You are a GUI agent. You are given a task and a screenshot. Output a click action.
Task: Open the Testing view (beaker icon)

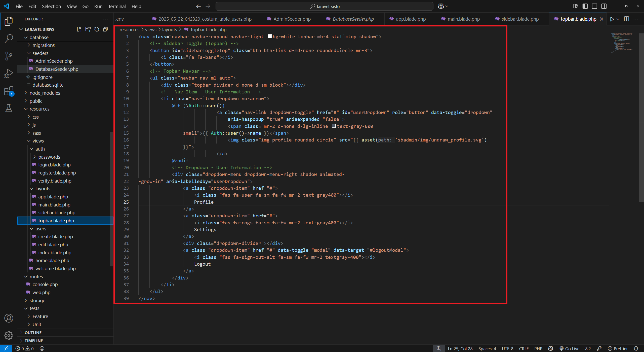point(9,108)
